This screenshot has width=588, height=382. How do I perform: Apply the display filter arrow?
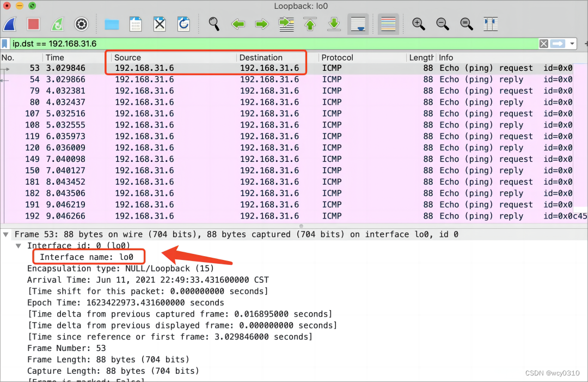558,44
